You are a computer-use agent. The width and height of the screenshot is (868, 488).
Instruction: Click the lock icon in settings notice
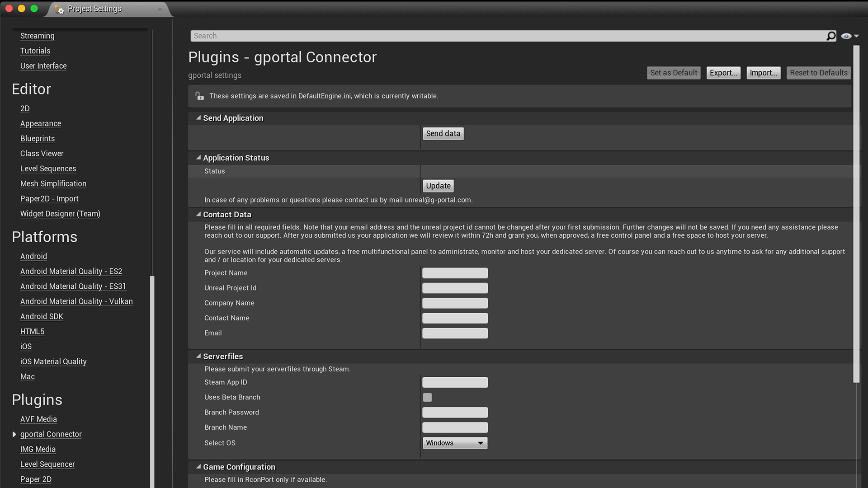click(199, 96)
